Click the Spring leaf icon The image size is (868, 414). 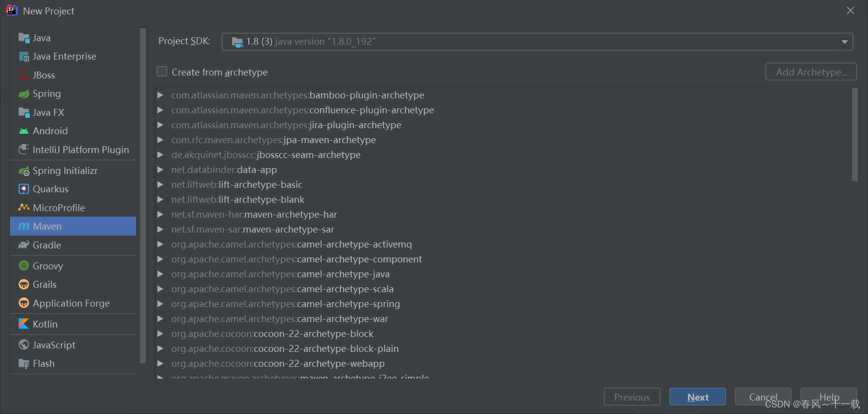(x=24, y=94)
